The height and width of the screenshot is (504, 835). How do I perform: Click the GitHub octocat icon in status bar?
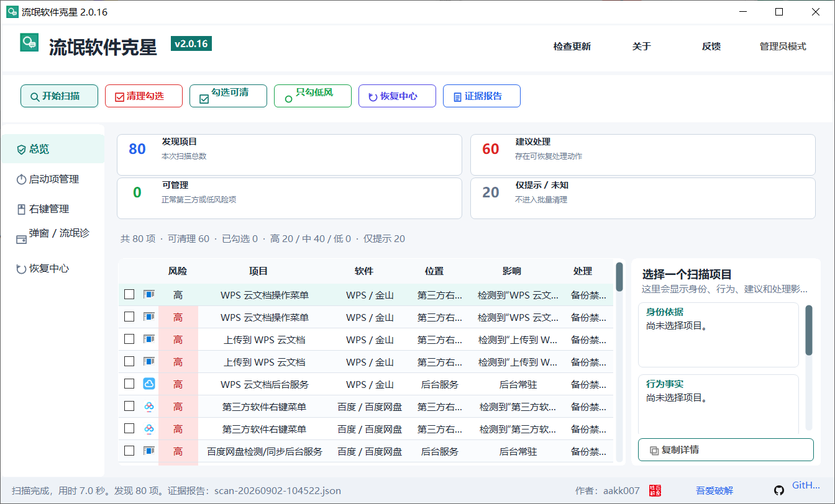(779, 490)
